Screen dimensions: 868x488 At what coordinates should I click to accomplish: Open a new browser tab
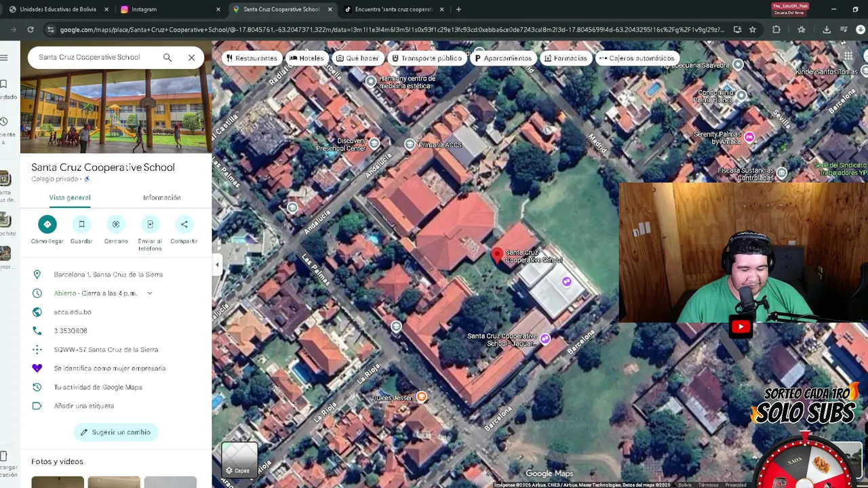458,9
